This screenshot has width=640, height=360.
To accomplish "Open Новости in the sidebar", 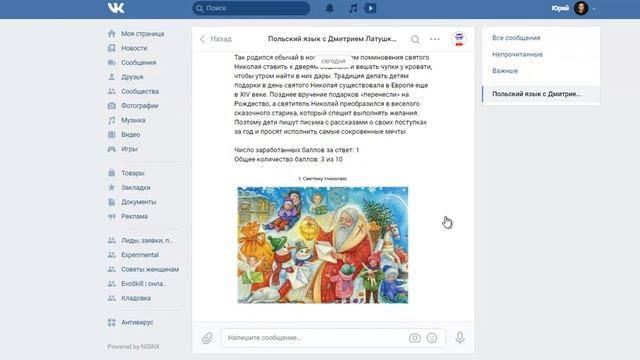I will [x=134, y=48].
